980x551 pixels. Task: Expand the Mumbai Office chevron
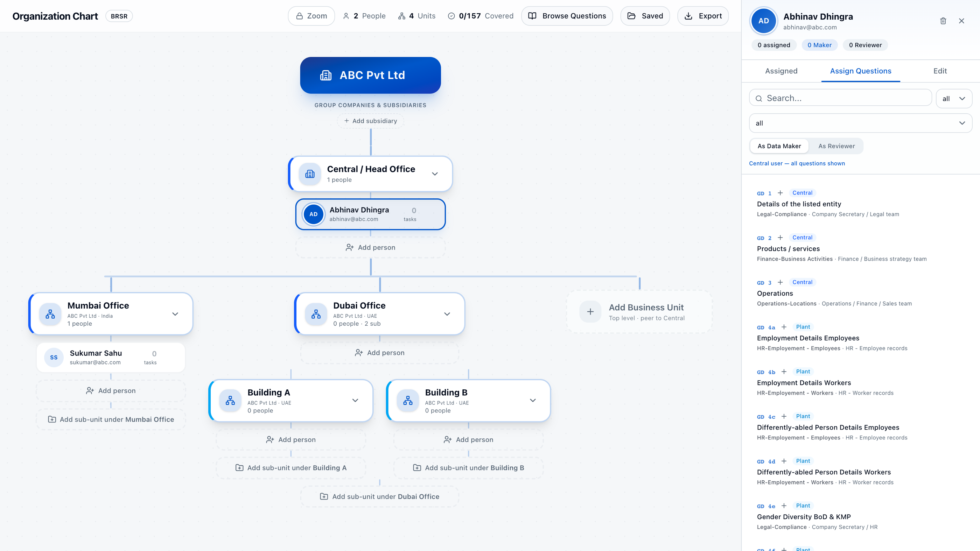175,314
